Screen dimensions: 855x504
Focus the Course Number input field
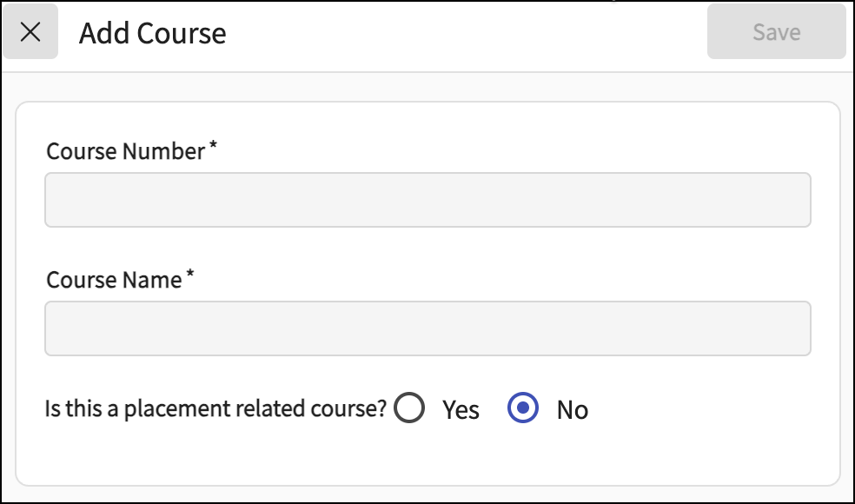(x=427, y=200)
